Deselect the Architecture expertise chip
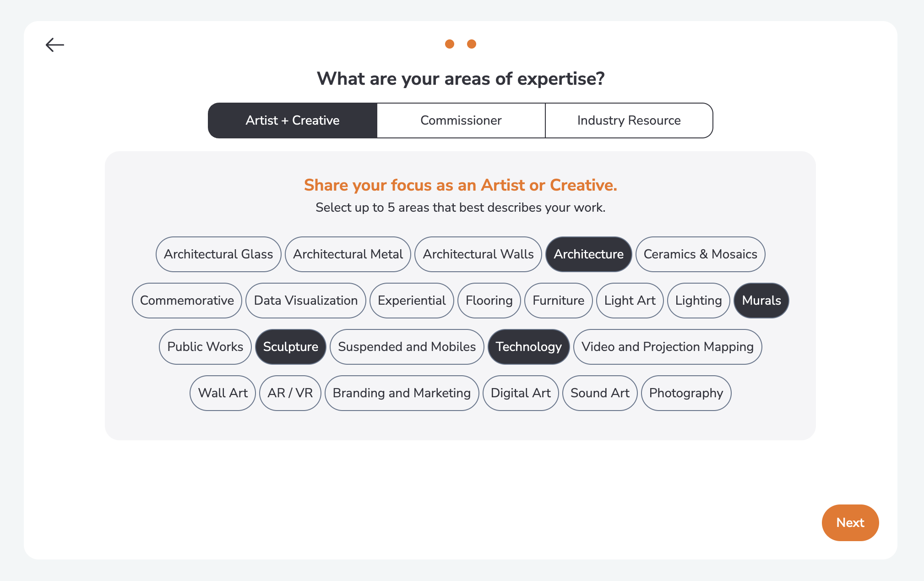The image size is (924, 581). point(588,254)
